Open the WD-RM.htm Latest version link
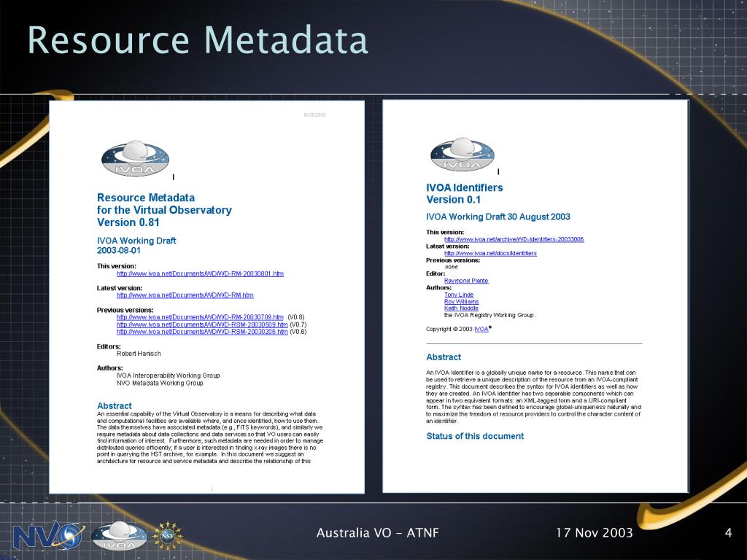The image size is (747, 560). [185, 295]
